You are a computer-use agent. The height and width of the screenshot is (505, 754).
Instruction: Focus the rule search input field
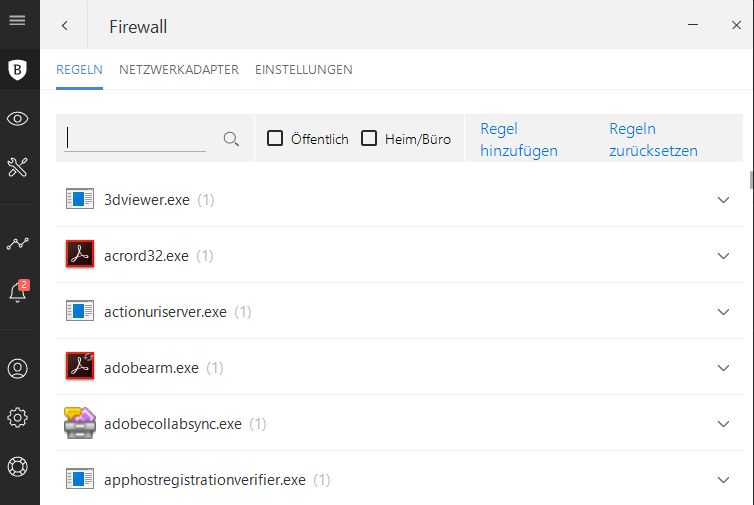click(135, 139)
